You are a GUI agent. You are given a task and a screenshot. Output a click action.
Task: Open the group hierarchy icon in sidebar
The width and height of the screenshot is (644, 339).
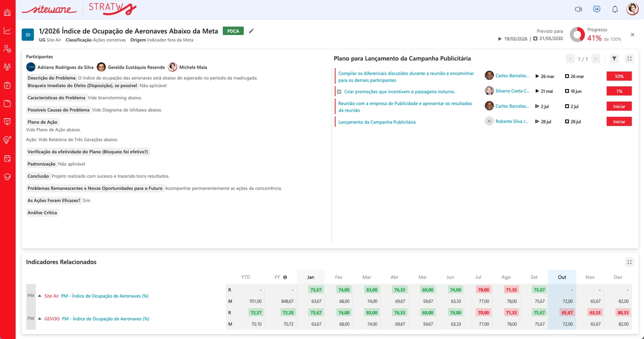tap(8, 67)
